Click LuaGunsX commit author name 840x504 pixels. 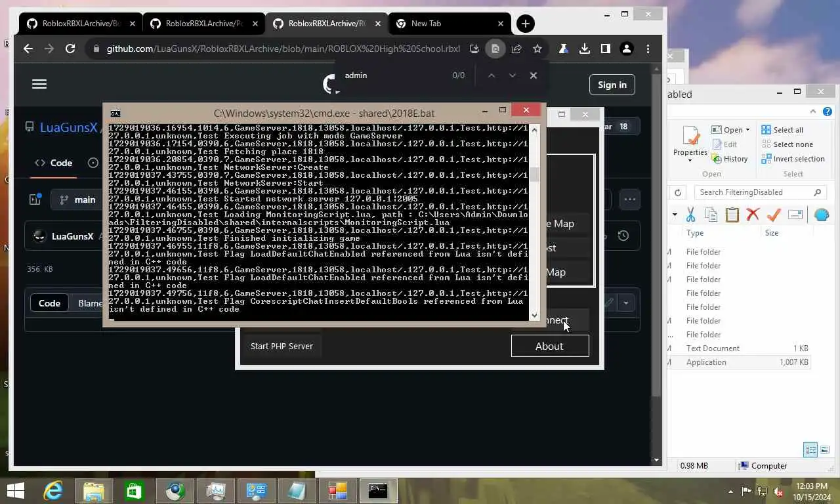[72, 236]
